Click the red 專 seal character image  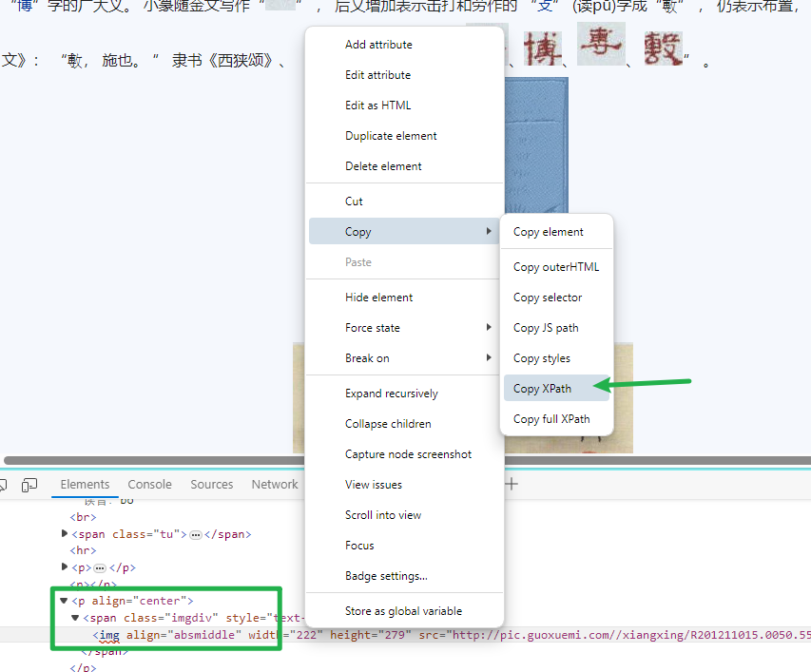(x=601, y=44)
